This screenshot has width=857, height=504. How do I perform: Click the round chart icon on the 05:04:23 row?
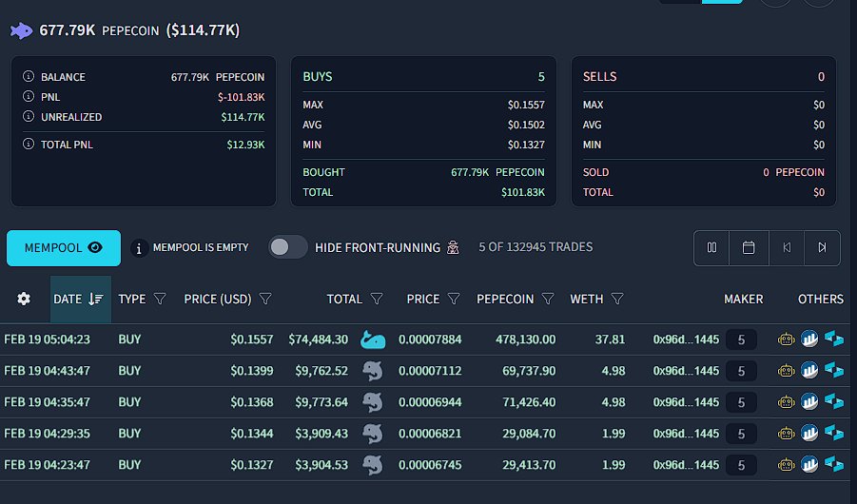point(809,339)
